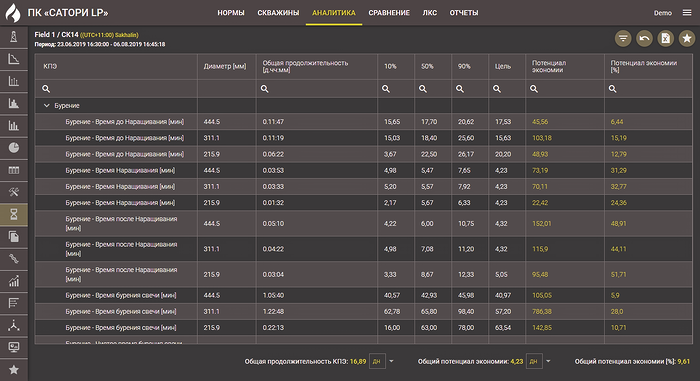Click total КПЭ duration value 16,89
The width and height of the screenshot is (700, 381).
pyautogui.click(x=358, y=361)
